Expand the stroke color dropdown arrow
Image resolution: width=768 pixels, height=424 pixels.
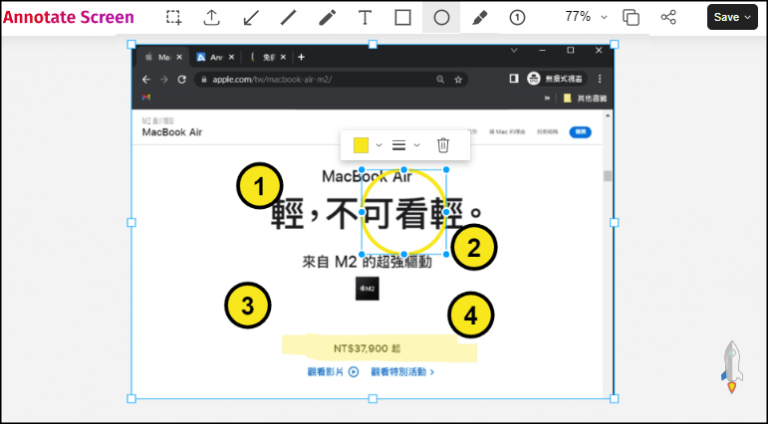point(379,145)
